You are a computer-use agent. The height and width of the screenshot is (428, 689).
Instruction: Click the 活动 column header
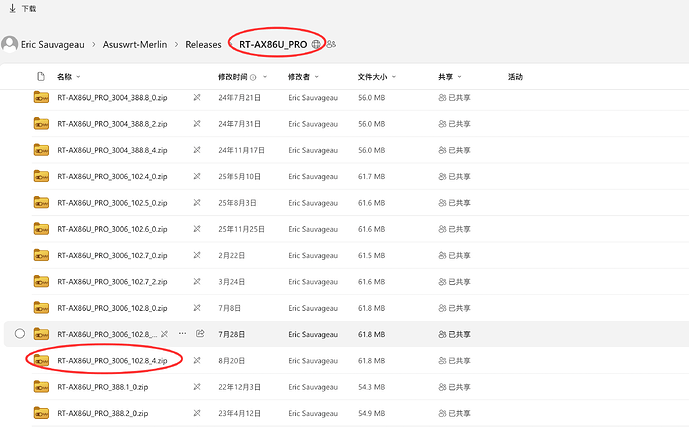515,77
